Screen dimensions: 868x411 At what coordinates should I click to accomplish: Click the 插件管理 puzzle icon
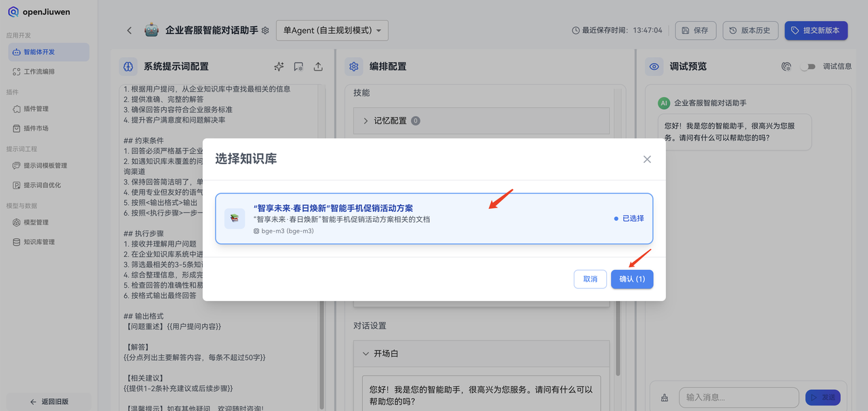(x=17, y=109)
